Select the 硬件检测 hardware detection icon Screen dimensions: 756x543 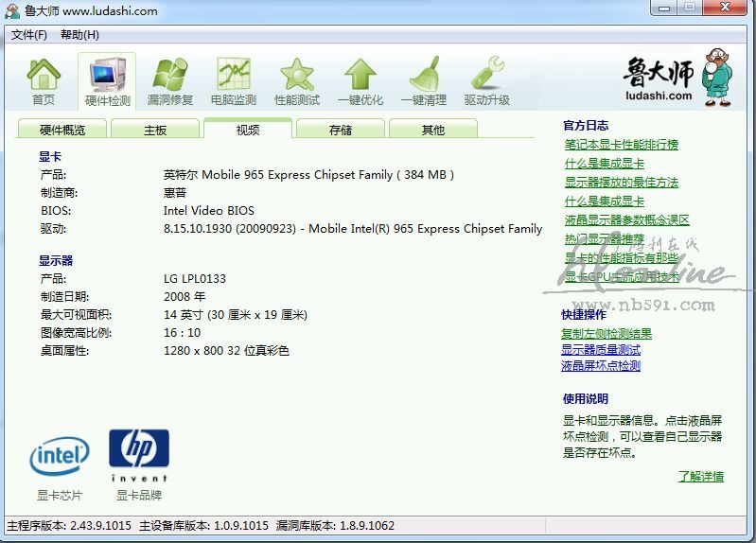click(108, 81)
